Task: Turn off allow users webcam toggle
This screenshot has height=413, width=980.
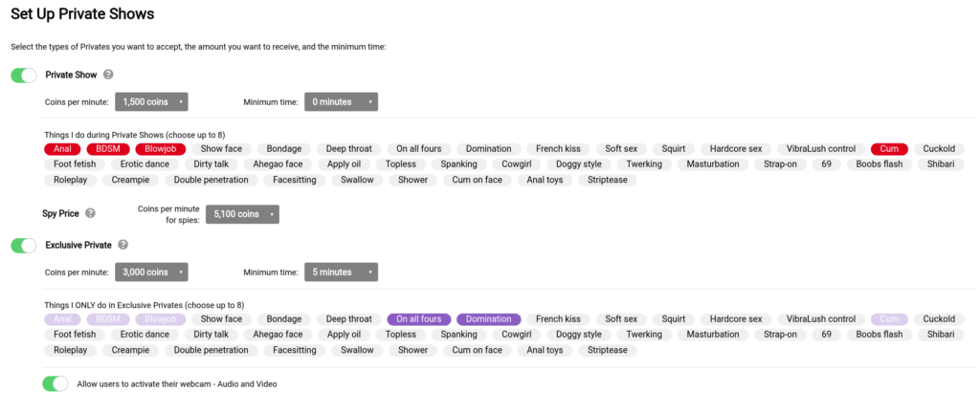Action: [56, 383]
